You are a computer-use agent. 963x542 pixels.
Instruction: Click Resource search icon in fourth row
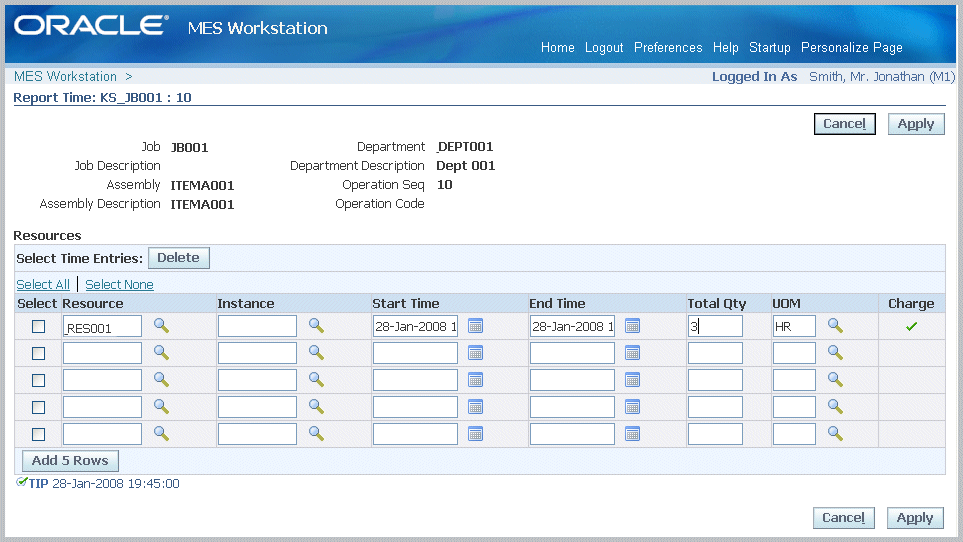pyautogui.click(x=162, y=406)
